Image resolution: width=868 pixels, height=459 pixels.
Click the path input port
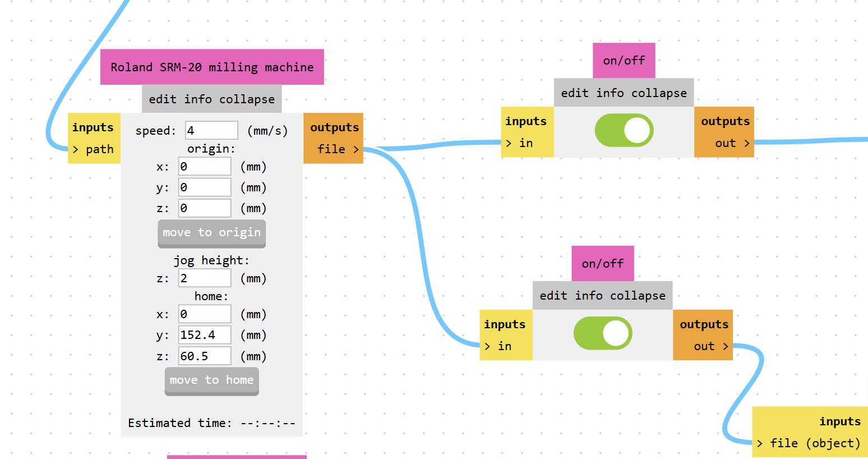(94, 149)
